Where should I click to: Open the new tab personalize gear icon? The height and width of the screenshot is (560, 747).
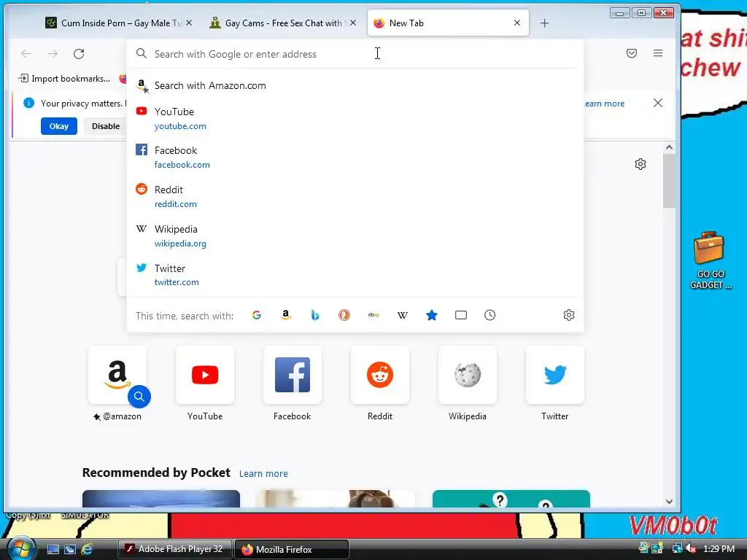point(640,164)
